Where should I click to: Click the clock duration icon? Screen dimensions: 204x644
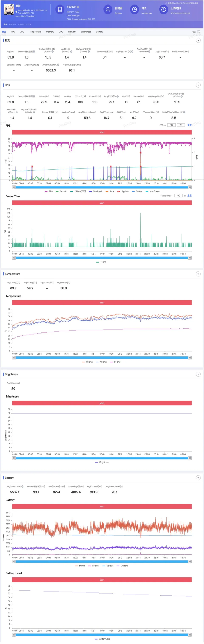(x=135, y=10)
